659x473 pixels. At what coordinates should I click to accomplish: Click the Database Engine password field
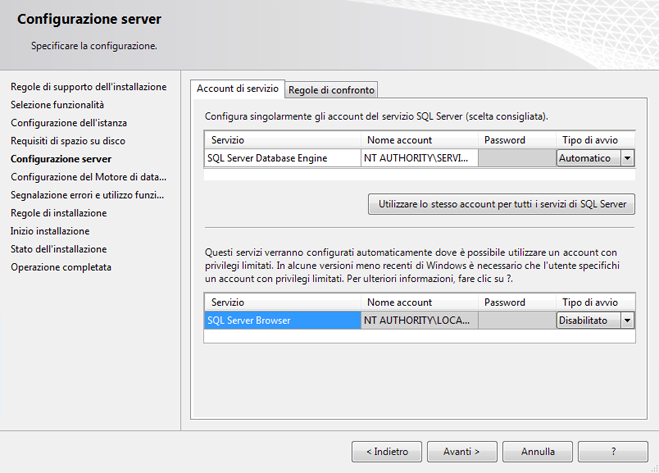(517, 158)
